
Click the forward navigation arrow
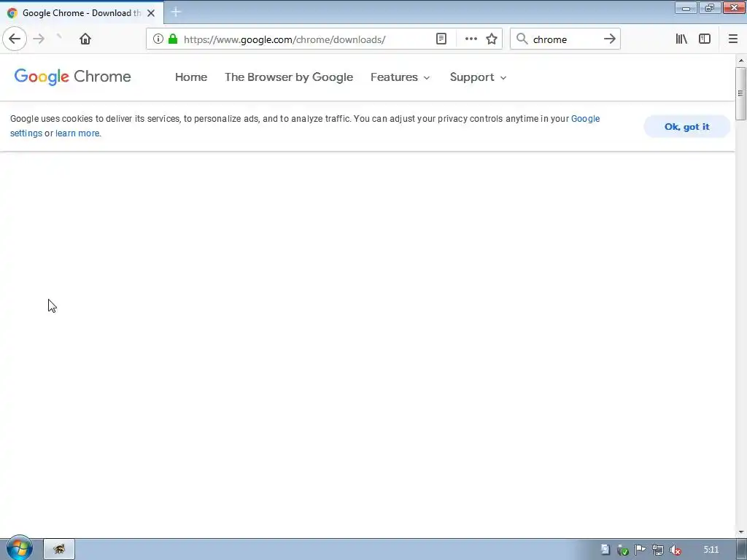coord(39,39)
